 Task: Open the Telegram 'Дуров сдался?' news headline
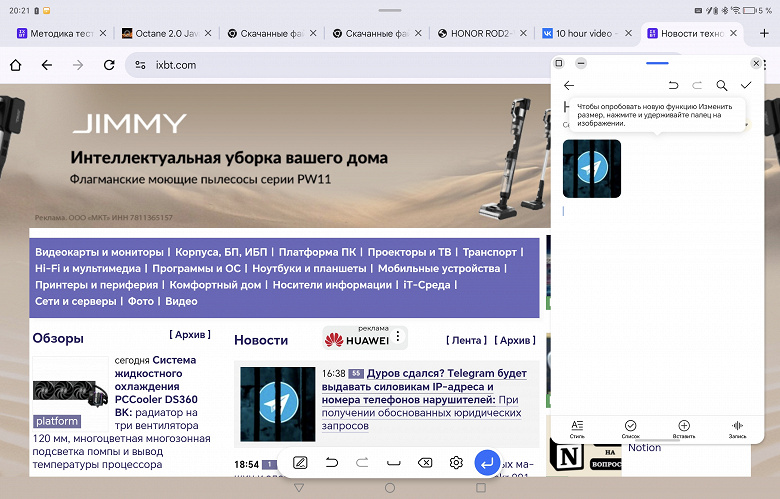coord(424,387)
